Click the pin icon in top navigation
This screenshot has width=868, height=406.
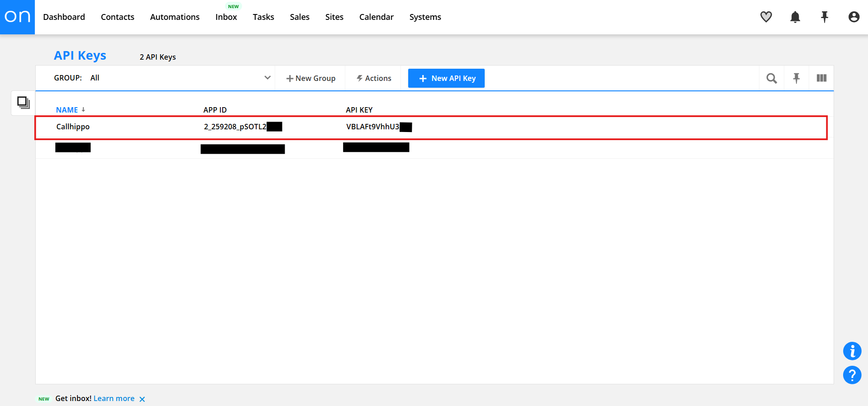coord(825,17)
